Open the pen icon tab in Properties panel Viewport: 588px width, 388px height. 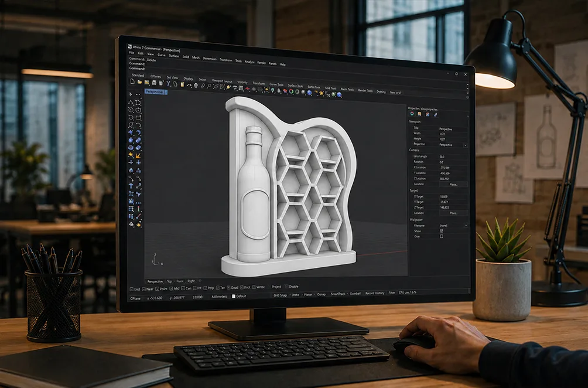[435, 114]
